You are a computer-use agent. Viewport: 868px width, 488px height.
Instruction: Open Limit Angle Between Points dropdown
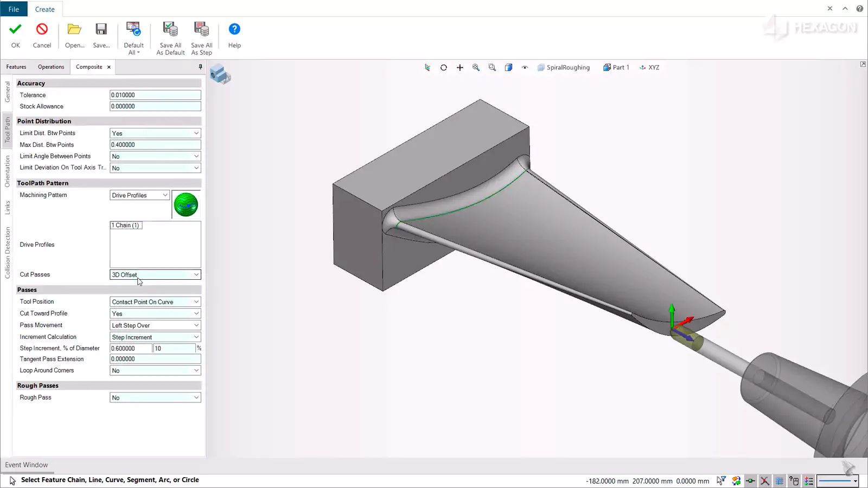click(x=155, y=156)
